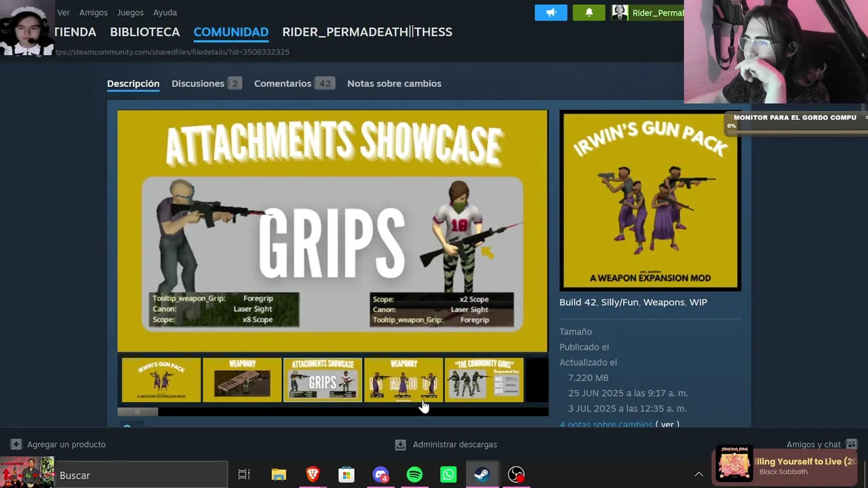Screen dimensions: 868x488
Task: Open Microsoft Store from the taskbar
Action: (347, 475)
